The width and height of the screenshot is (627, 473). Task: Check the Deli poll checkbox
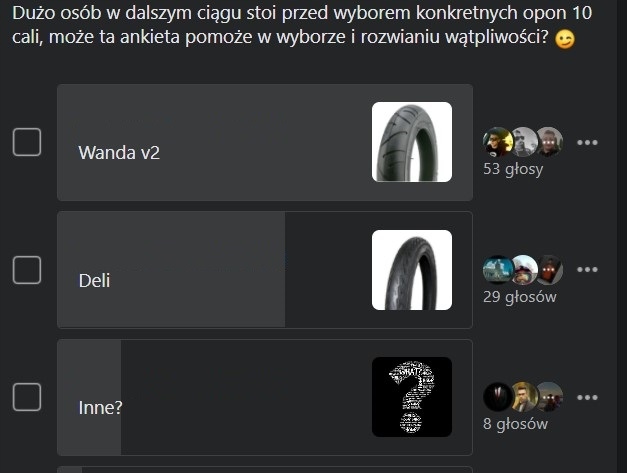click(x=27, y=270)
